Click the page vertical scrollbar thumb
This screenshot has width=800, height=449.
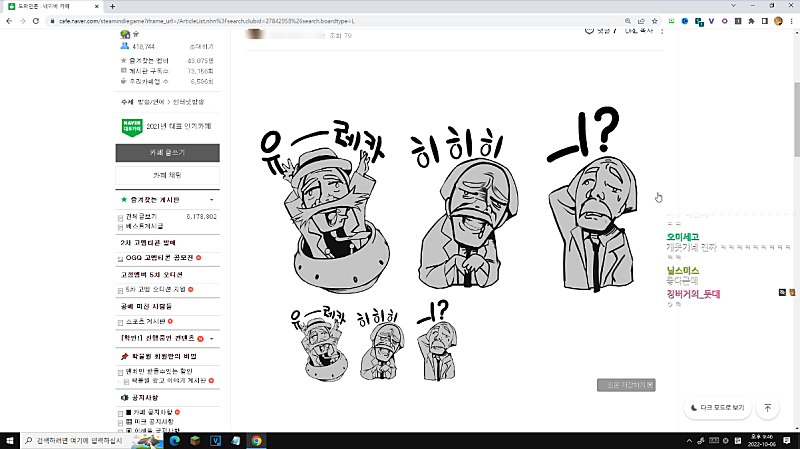[x=797, y=120]
